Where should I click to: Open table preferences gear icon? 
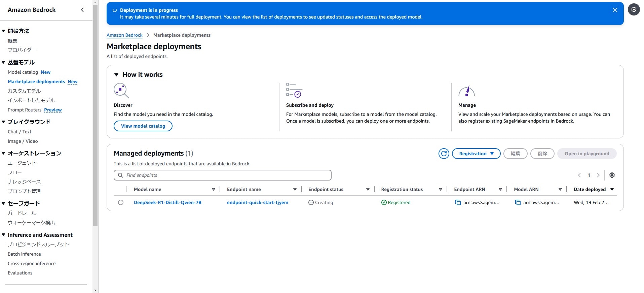point(612,175)
